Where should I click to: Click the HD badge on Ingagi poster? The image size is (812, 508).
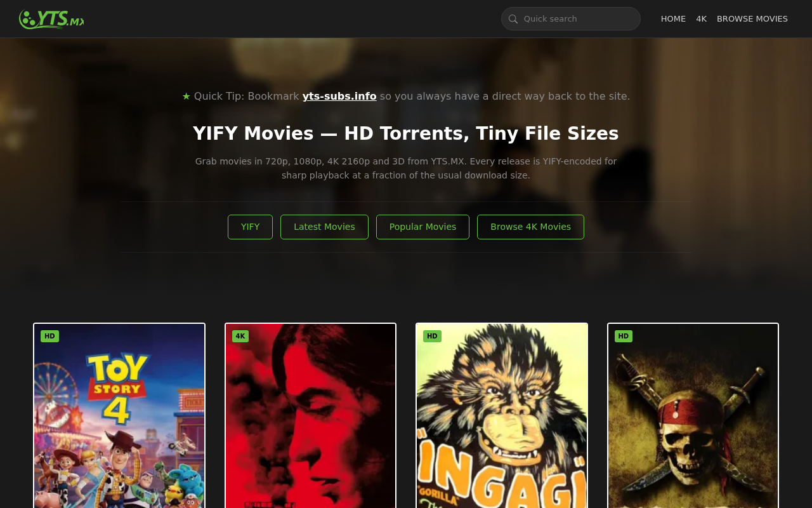[x=432, y=336]
